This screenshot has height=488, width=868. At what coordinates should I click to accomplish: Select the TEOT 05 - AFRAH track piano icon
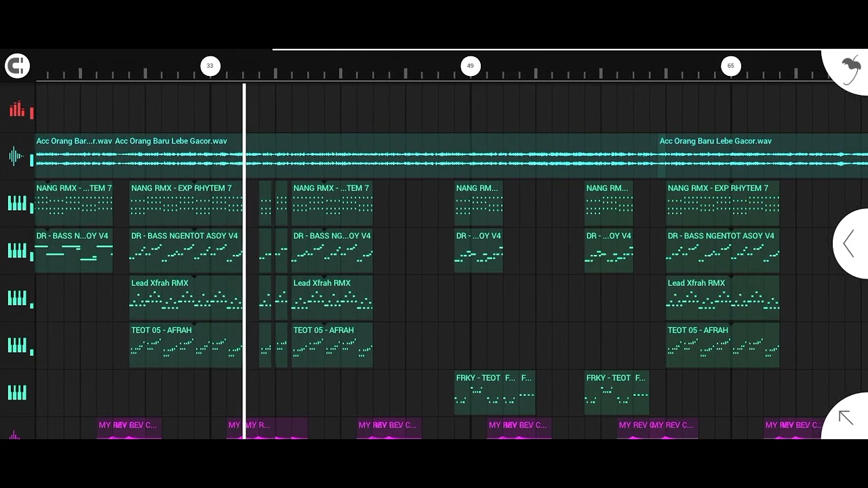pos(17,346)
